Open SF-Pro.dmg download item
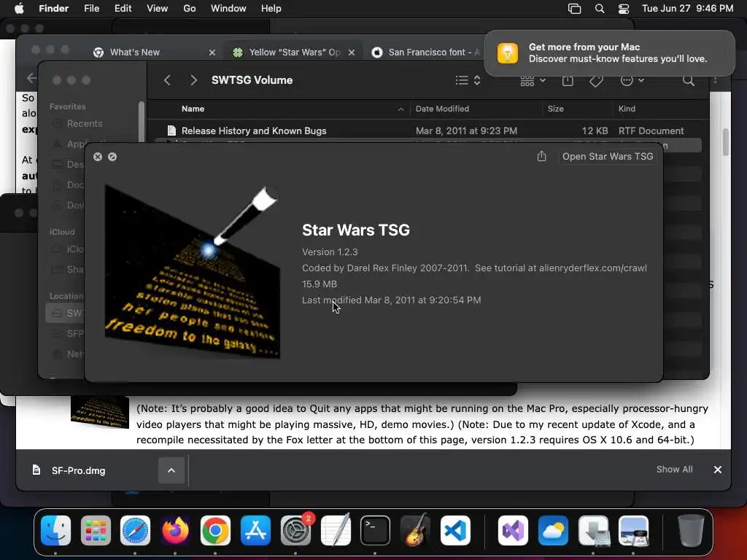Screen dimensions: 747x560 point(79,470)
